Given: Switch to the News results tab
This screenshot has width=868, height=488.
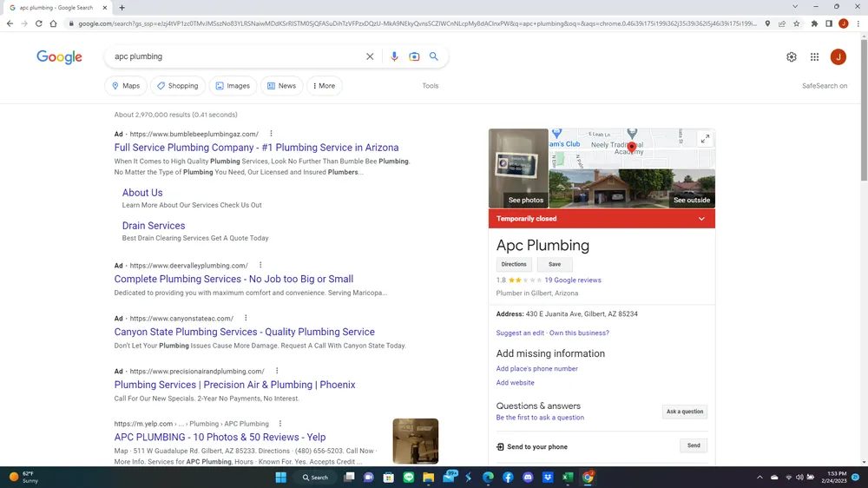Looking at the screenshot, I should tap(281, 86).
